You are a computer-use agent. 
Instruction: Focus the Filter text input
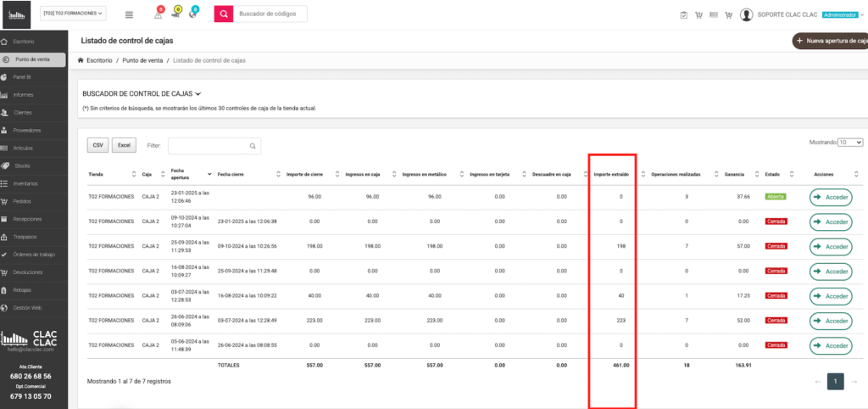click(x=214, y=146)
